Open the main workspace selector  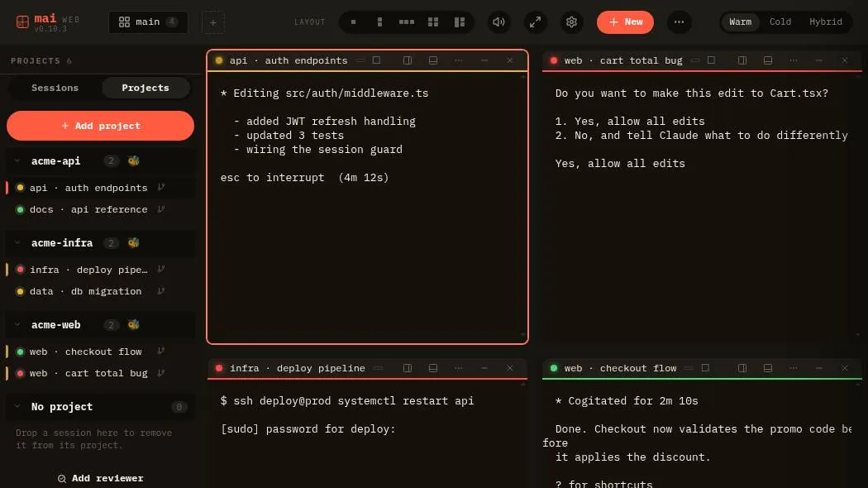click(x=148, y=22)
